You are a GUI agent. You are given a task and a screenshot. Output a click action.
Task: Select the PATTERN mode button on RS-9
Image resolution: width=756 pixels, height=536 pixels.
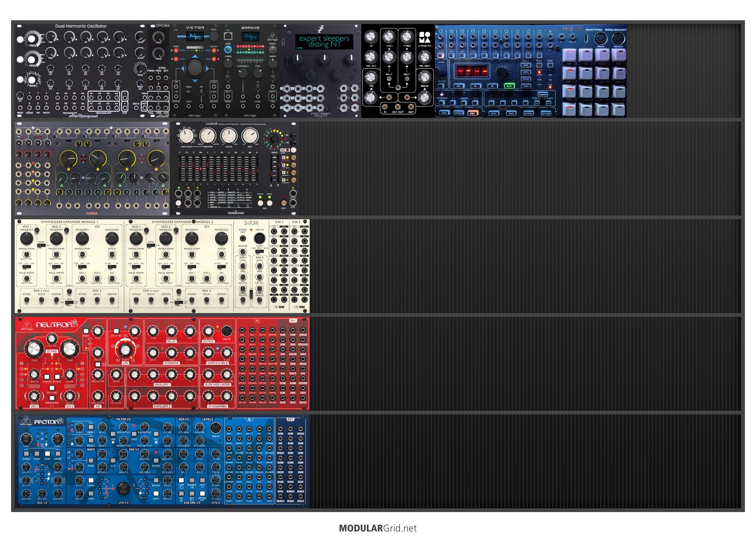[x=458, y=113]
